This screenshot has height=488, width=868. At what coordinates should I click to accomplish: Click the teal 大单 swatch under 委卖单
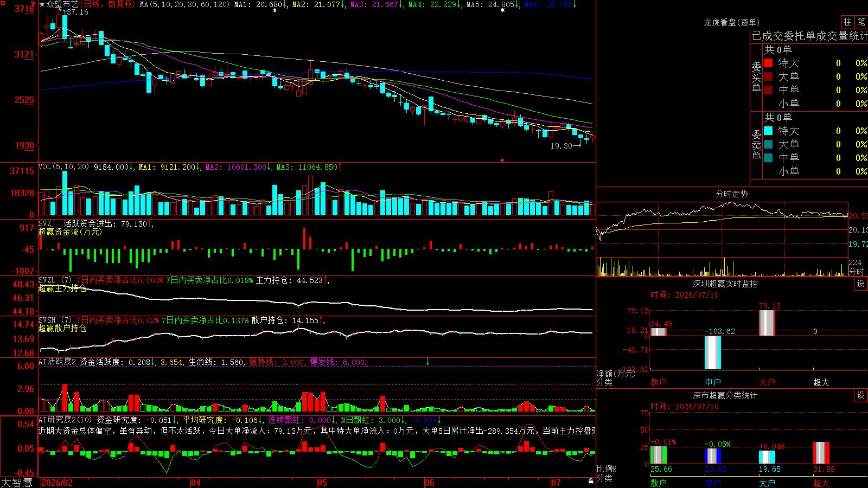tap(768, 144)
